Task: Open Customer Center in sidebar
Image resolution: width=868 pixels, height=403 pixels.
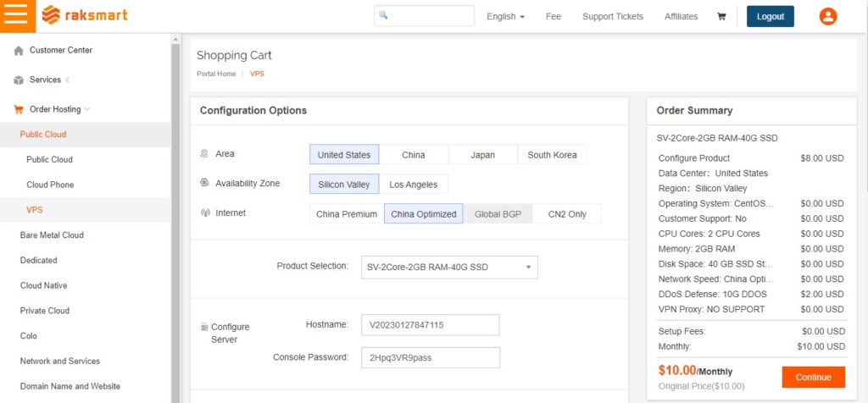Action: tap(61, 50)
